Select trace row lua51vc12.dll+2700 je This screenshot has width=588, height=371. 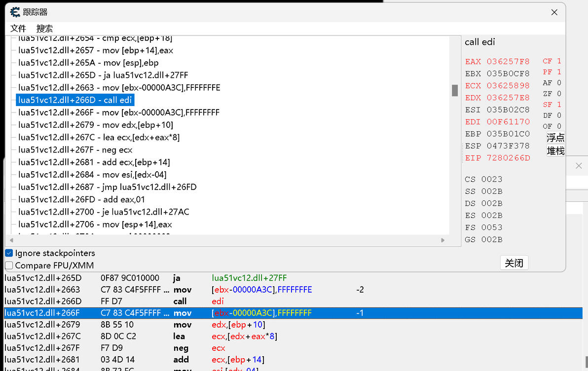tap(104, 212)
